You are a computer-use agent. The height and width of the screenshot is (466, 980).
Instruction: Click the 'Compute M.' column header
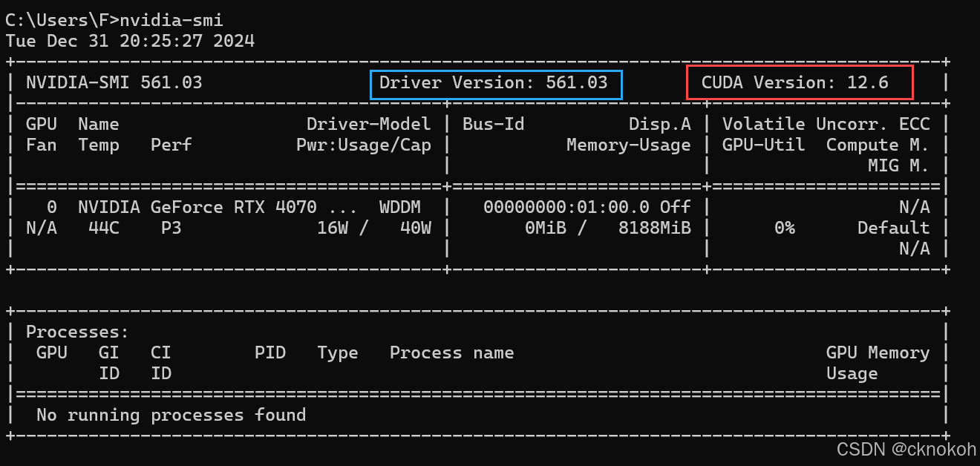click(x=878, y=145)
